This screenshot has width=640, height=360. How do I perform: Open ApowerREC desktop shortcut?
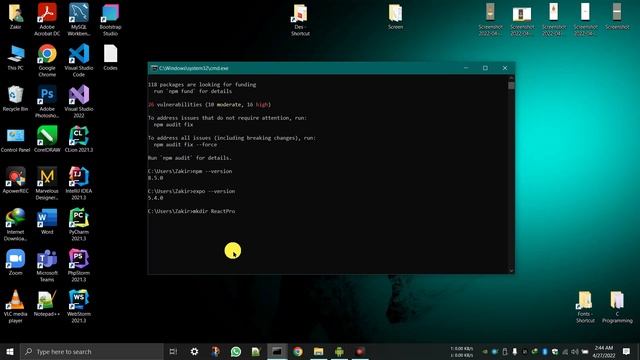[16, 180]
